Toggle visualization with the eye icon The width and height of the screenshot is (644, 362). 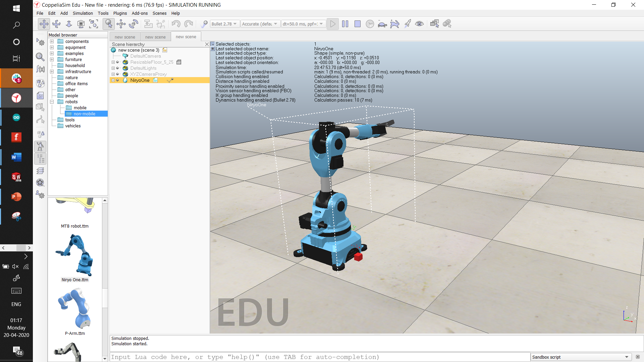tap(419, 24)
